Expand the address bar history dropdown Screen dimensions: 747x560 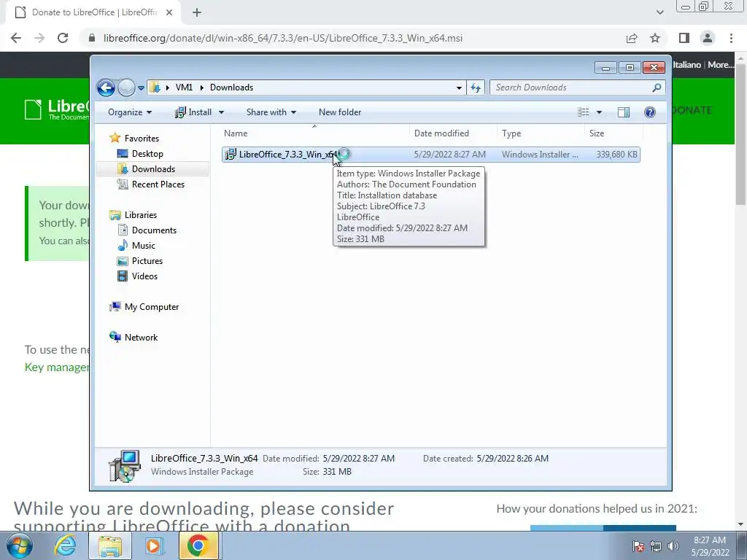tap(459, 87)
